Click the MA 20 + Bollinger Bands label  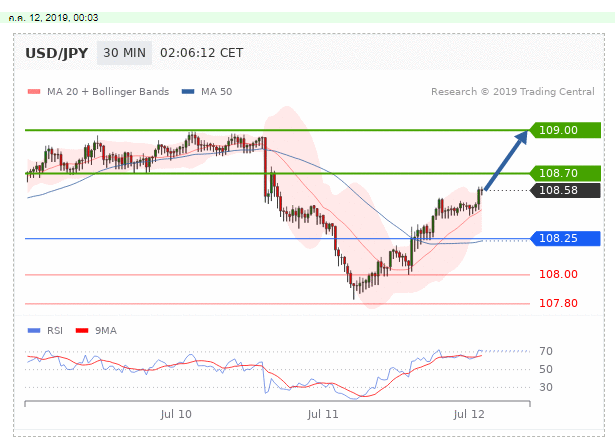tap(108, 92)
